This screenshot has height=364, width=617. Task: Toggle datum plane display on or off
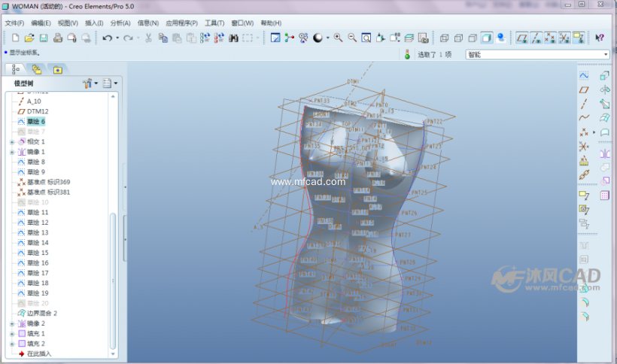[522, 38]
